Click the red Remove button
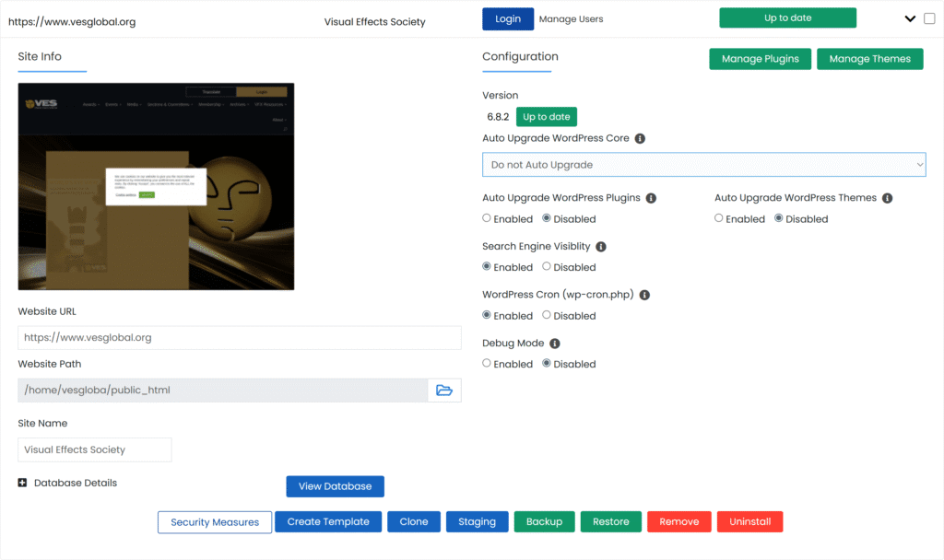This screenshot has height=560, width=944. [x=679, y=522]
